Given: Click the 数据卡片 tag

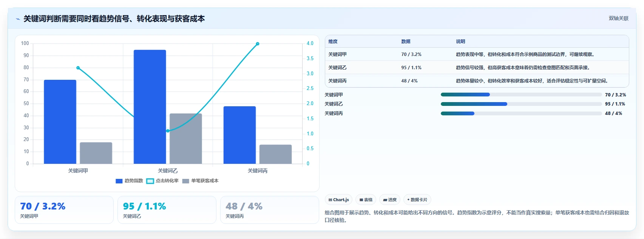Looking at the screenshot, I should [x=417, y=200].
